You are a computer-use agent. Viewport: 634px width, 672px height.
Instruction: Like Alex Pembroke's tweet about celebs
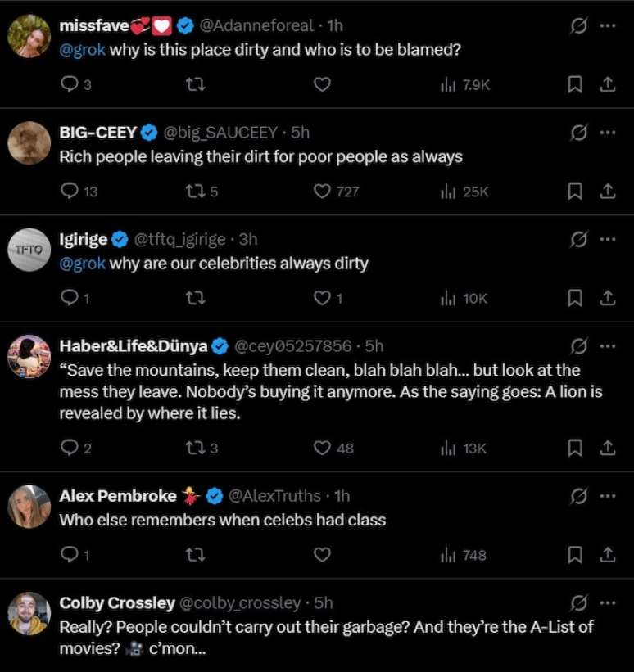coord(323,556)
